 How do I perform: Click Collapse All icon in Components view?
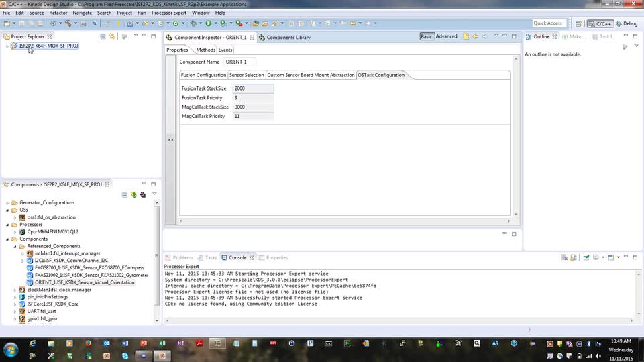[x=124, y=195]
